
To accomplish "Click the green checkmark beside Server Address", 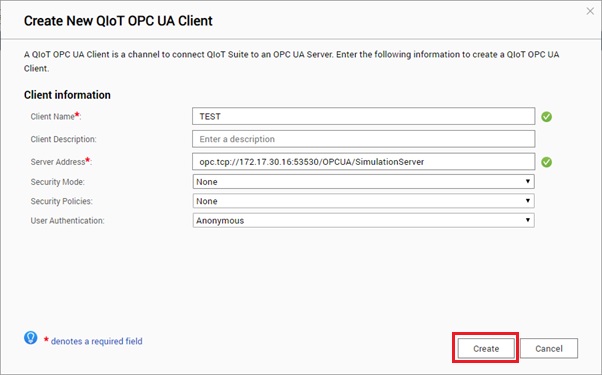I will [x=547, y=162].
